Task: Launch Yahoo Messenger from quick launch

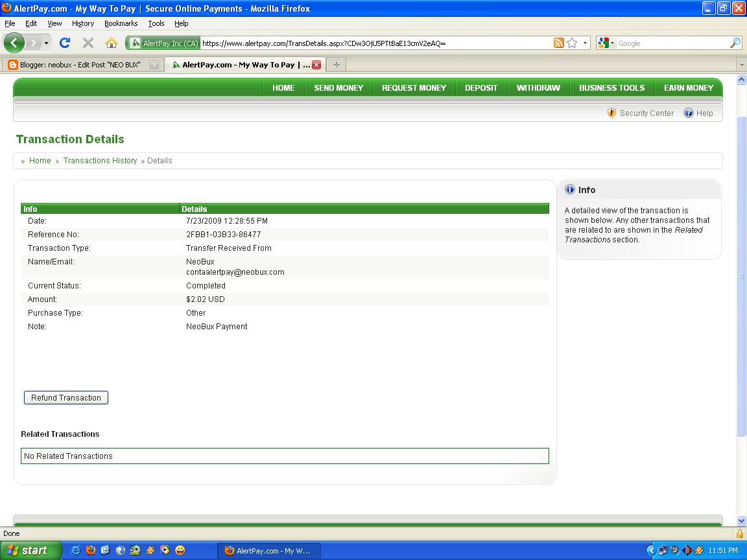Action: pyautogui.click(x=181, y=550)
